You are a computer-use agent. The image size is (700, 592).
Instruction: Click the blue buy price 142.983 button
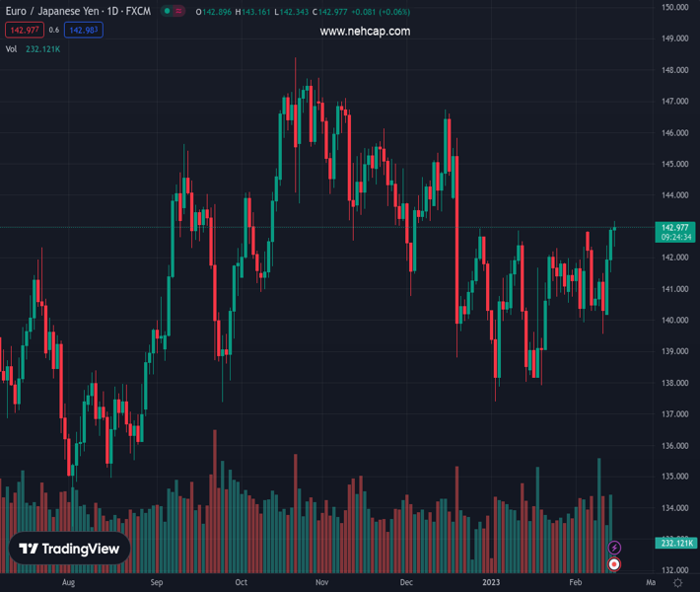(84, 30)
